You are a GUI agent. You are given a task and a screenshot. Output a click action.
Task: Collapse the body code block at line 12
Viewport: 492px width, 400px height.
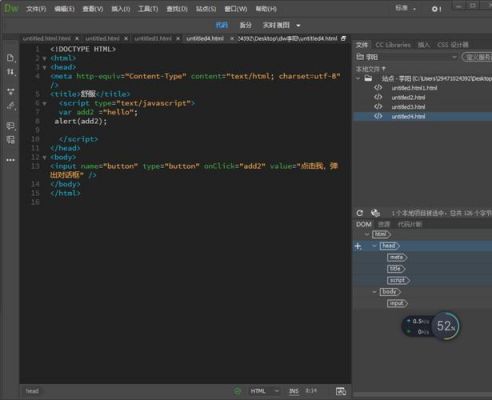click(44, 158)
